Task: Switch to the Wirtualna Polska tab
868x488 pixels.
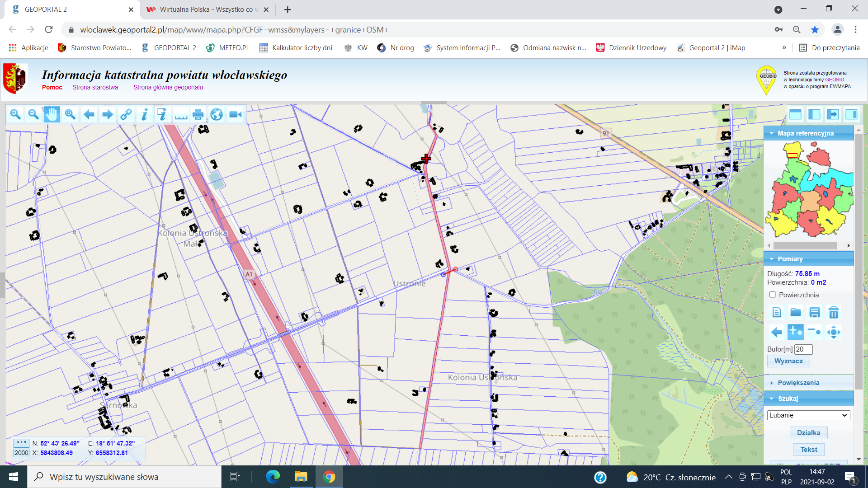Action: click(x=206, y=9)
